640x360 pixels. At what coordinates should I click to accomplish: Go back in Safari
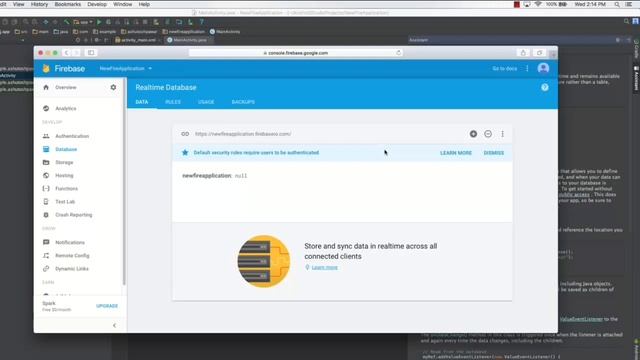click(x=67, y=53)
